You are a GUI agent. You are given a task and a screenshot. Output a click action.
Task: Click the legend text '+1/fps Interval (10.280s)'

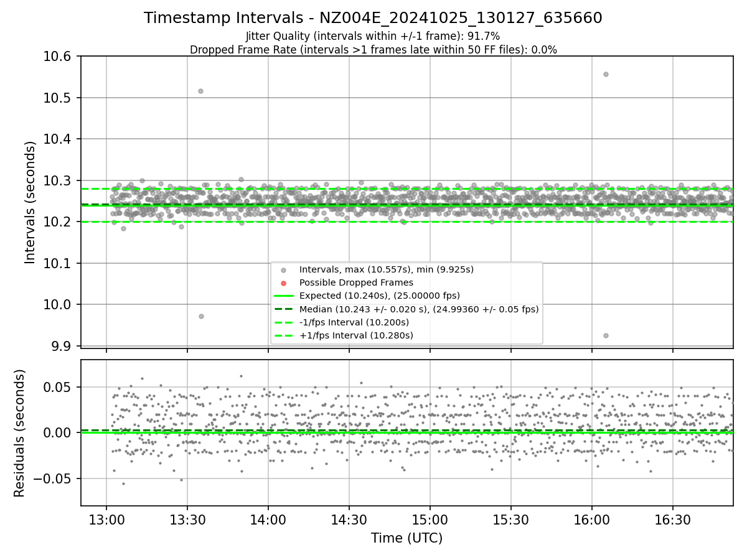[356, 335]
